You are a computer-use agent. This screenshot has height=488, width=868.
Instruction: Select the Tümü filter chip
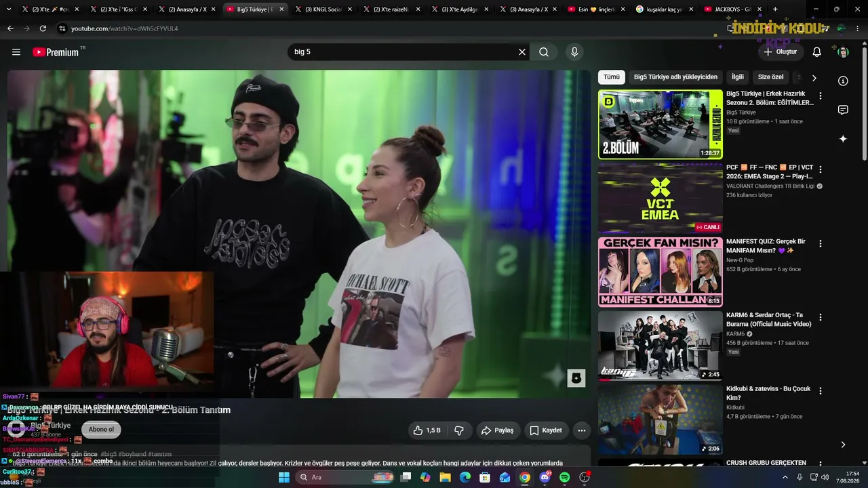click(612, 77)
